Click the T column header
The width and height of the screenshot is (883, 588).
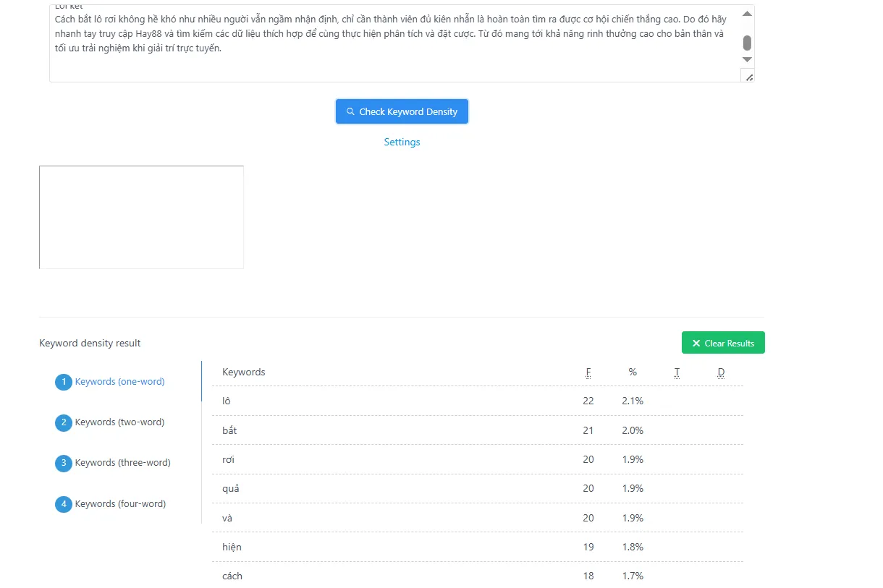click(x=677, y=372)
